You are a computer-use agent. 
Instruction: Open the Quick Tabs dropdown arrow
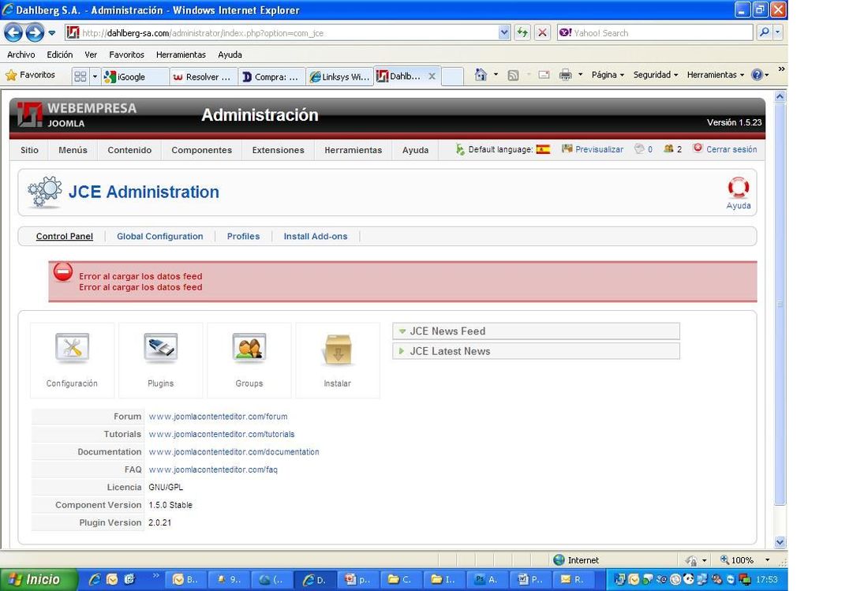coord(95,77)
